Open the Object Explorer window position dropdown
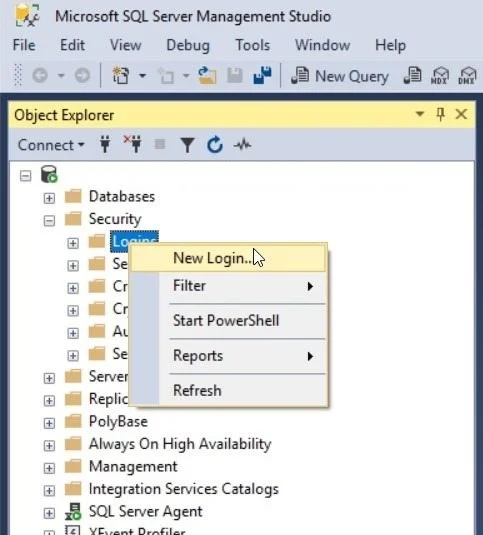This screenshot has height=535, width=483. coord(420,114)
